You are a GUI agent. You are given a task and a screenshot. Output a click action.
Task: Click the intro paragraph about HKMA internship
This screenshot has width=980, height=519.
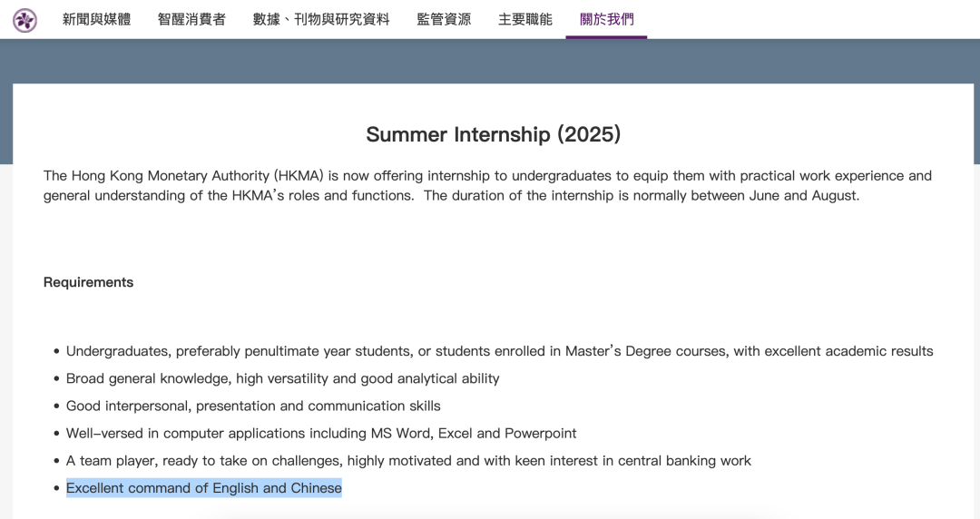point(487,186)
